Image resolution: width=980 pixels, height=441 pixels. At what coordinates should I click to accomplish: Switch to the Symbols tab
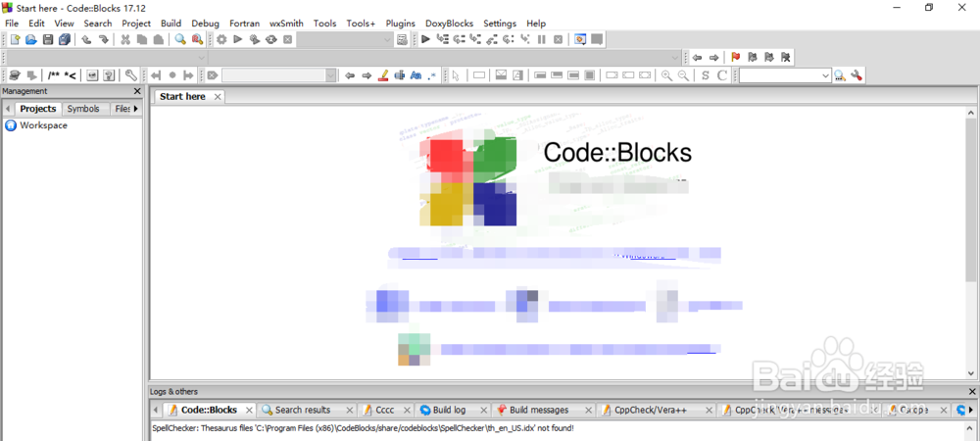coord(83,109)
